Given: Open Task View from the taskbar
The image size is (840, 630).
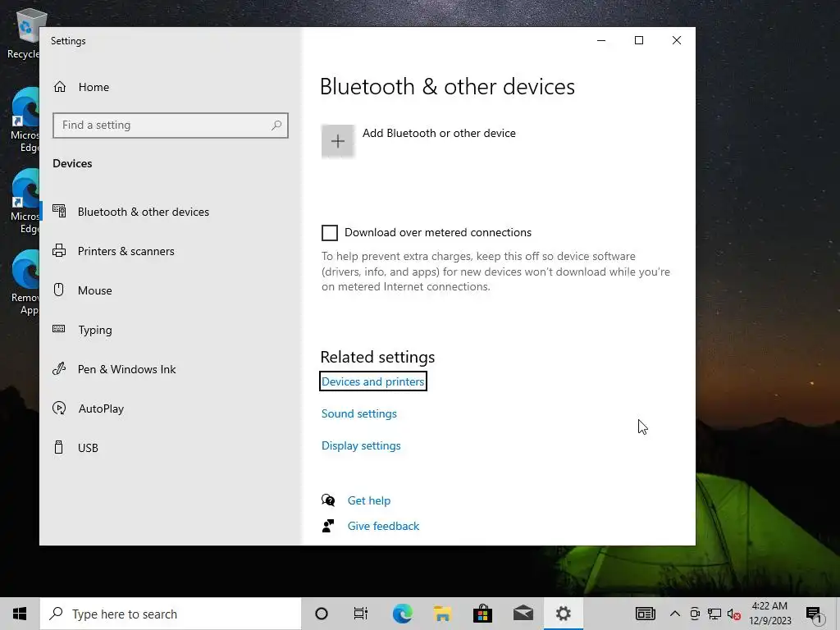Looking at the screenshot, I should tap(361, 614).
